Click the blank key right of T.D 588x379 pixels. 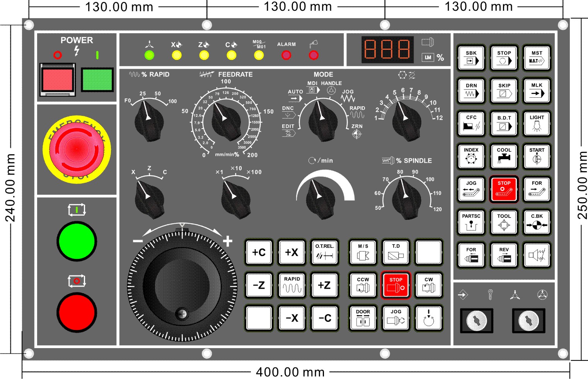pos(429,252)
